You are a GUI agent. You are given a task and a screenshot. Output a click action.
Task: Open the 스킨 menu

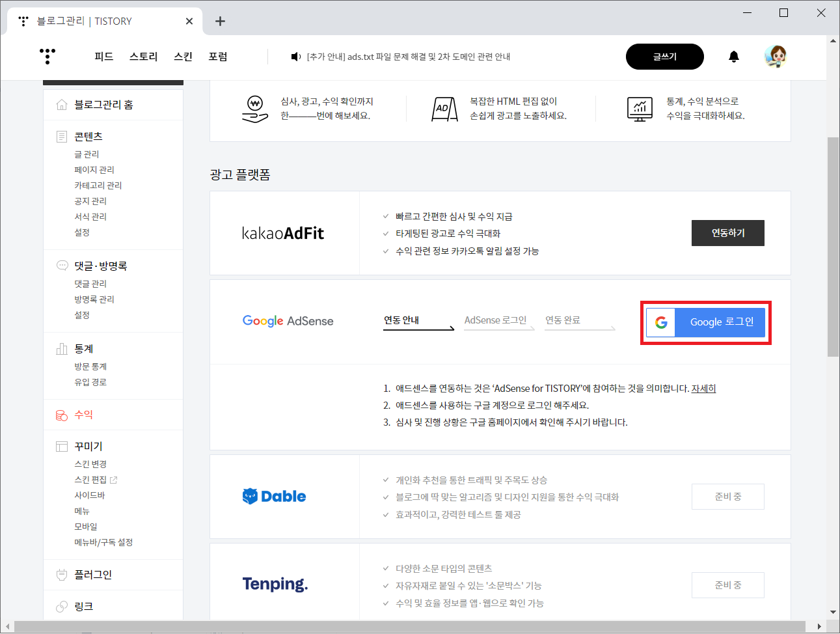click(183, 57)
